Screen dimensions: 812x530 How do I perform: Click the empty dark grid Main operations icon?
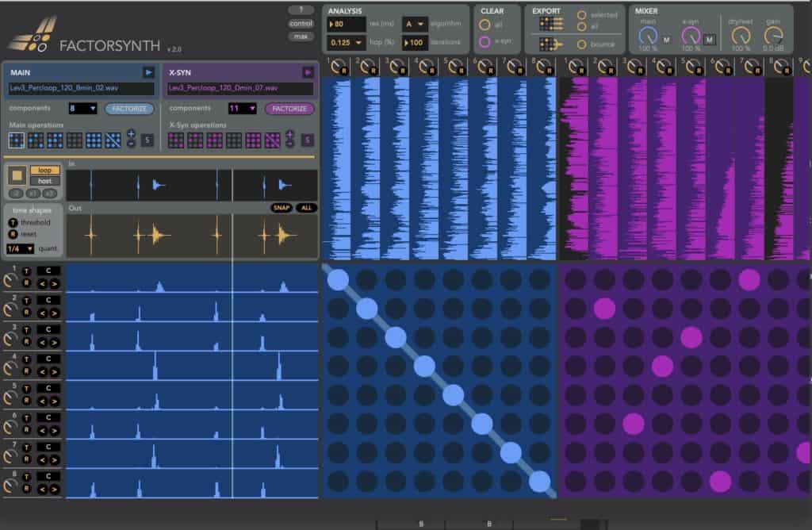[74, 140]
